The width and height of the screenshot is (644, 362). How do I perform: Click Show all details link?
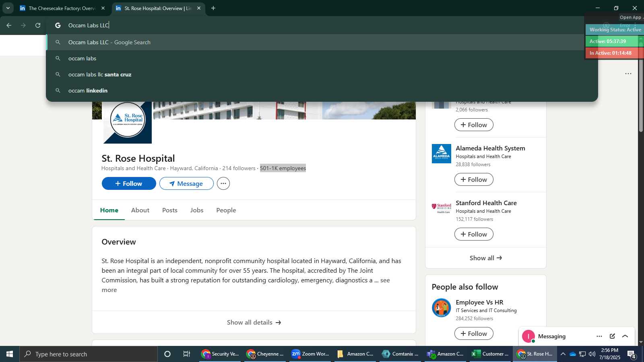[x=254, y=322]
